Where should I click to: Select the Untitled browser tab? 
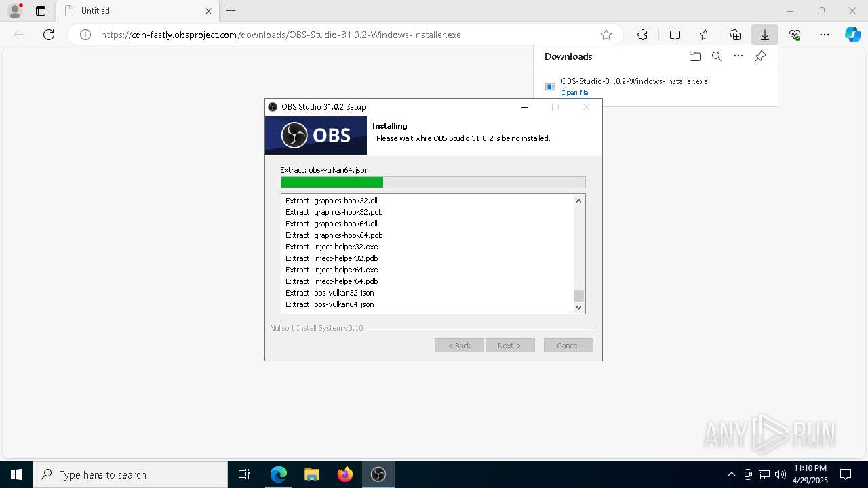138,11
